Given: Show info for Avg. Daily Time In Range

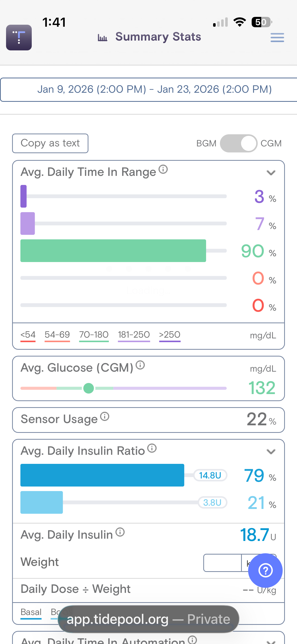Looking at the screenshot, I should 163,169.
